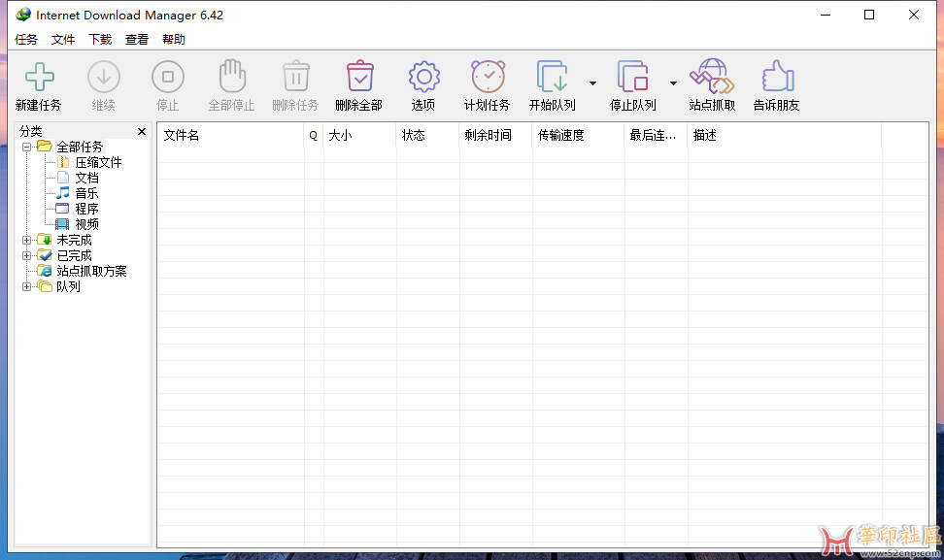Sort by 剩余时间 column header
The width and height of the screenshot is (944, 560).
click(x=495, y=135)
